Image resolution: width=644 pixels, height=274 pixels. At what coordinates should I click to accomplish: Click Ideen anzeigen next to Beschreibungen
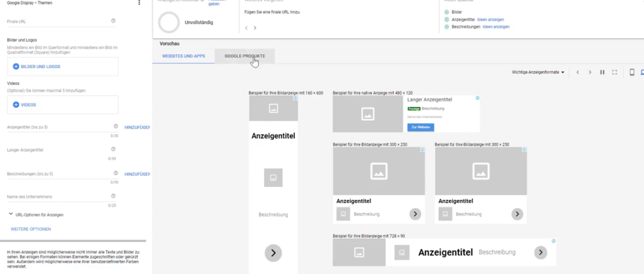pos(496,27)
